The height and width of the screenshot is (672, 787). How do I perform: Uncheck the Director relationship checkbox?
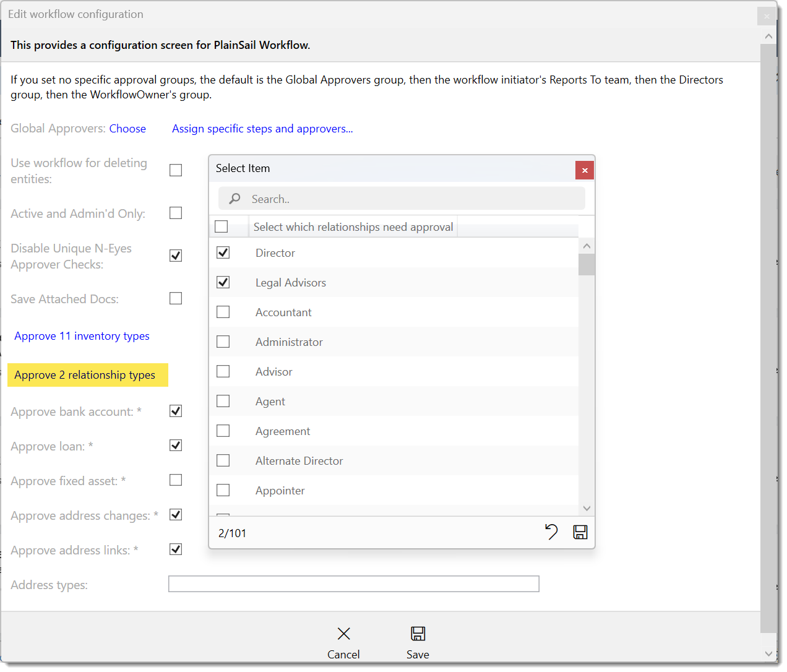pyautogui.click(x=223, y=252)
